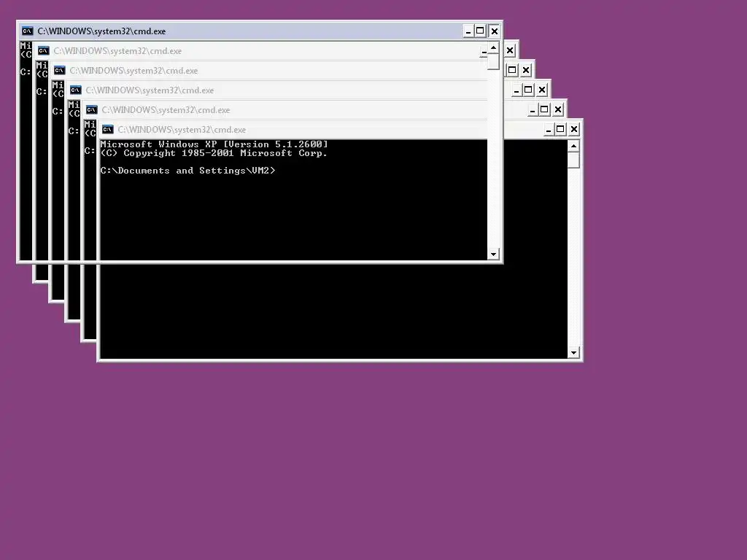Click scroll-down arrow in the active cmd window
This screenshot has width=747, height=560.
click(x=494, y=254)
